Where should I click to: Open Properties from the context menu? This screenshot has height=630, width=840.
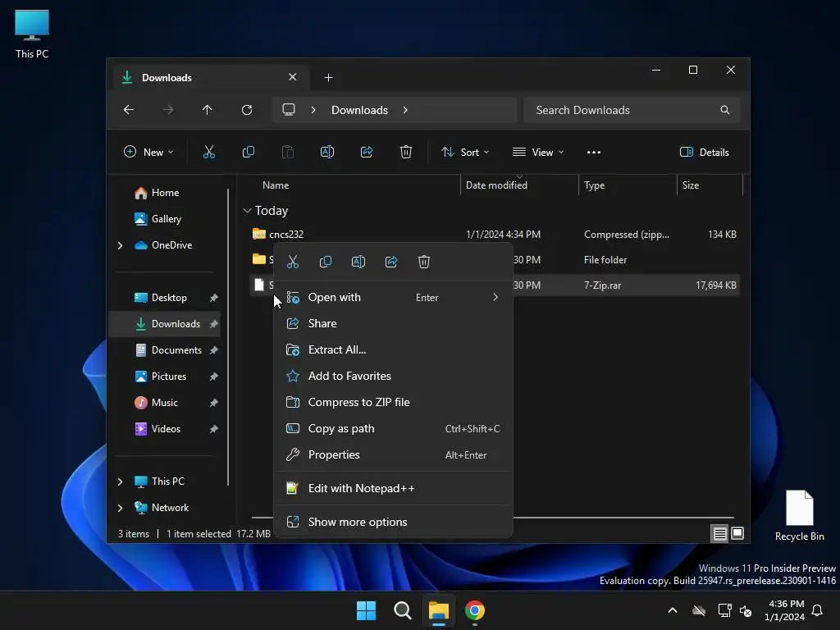click(x=393, y=454)
